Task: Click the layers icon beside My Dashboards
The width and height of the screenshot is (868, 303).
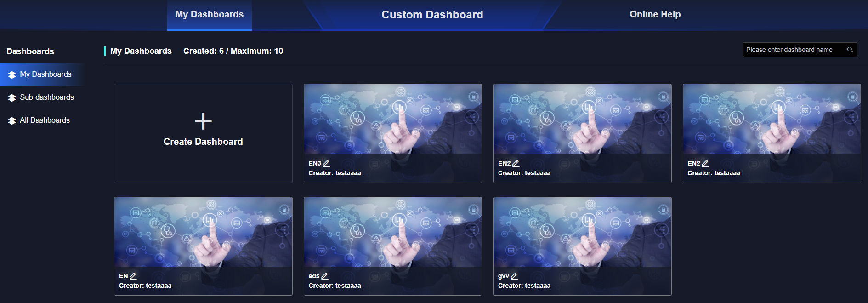Action: [x=12, y=74]
